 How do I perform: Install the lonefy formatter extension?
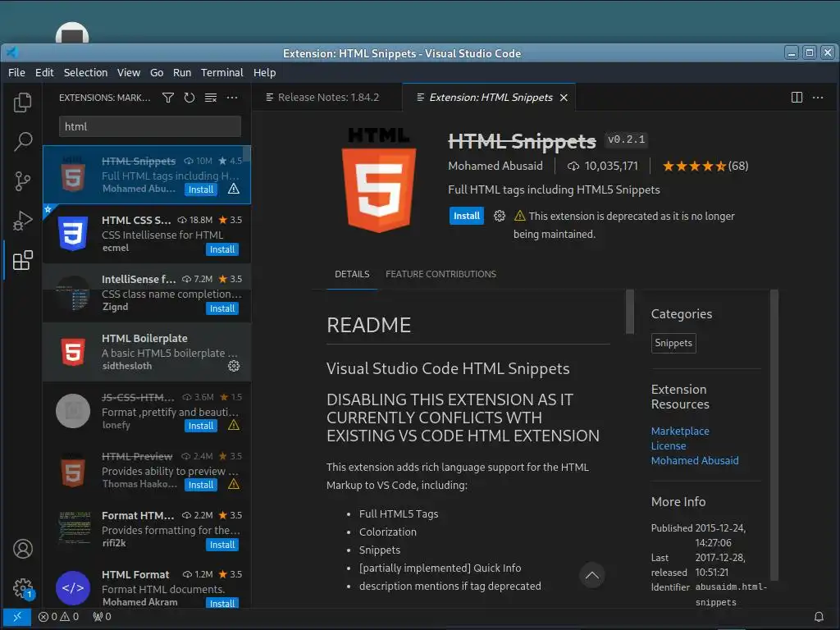click(x=200, y=426)
